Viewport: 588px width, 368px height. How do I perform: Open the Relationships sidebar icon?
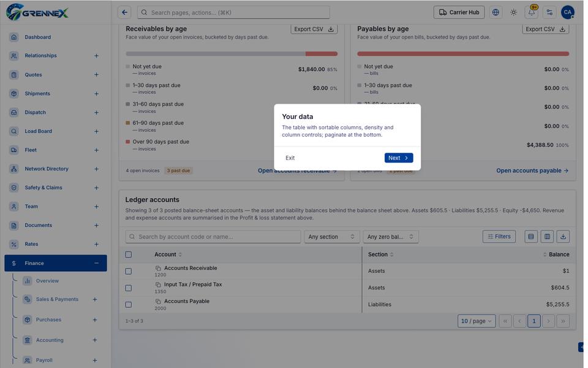[x=14, y=56]
